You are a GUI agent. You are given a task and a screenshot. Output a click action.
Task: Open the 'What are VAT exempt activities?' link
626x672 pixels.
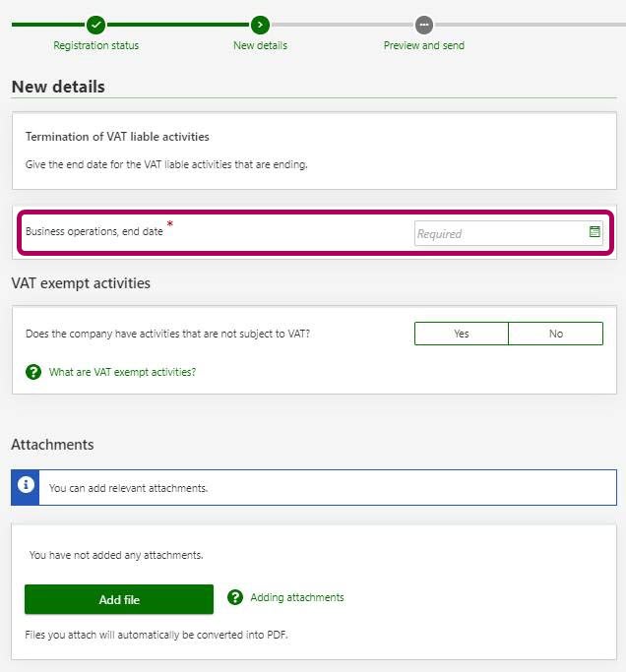coord(122,372)
